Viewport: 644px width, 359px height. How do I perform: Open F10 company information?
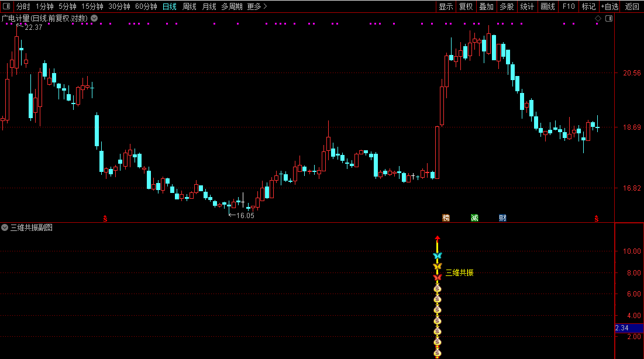[x=569, y=6]
